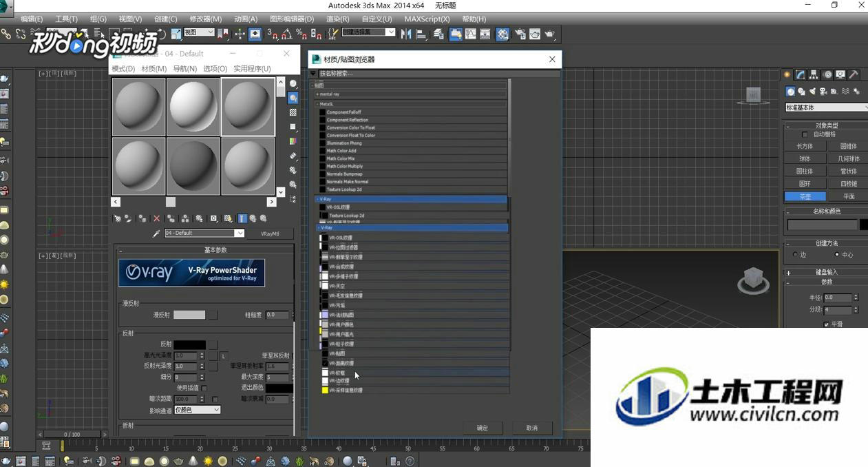868x467 pixels.
Task: Click the 取消 button
Action: [x=532, y=428]
